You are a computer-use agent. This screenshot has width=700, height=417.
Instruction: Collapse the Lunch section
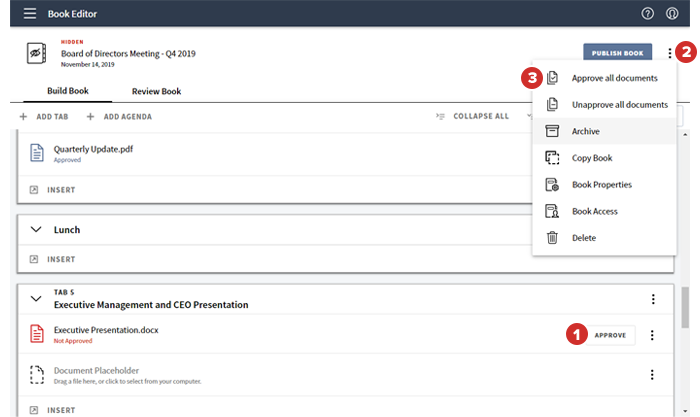coord(36,230)
